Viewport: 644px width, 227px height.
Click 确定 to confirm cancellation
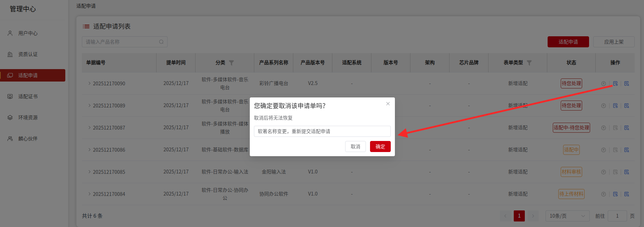[380, 146]
